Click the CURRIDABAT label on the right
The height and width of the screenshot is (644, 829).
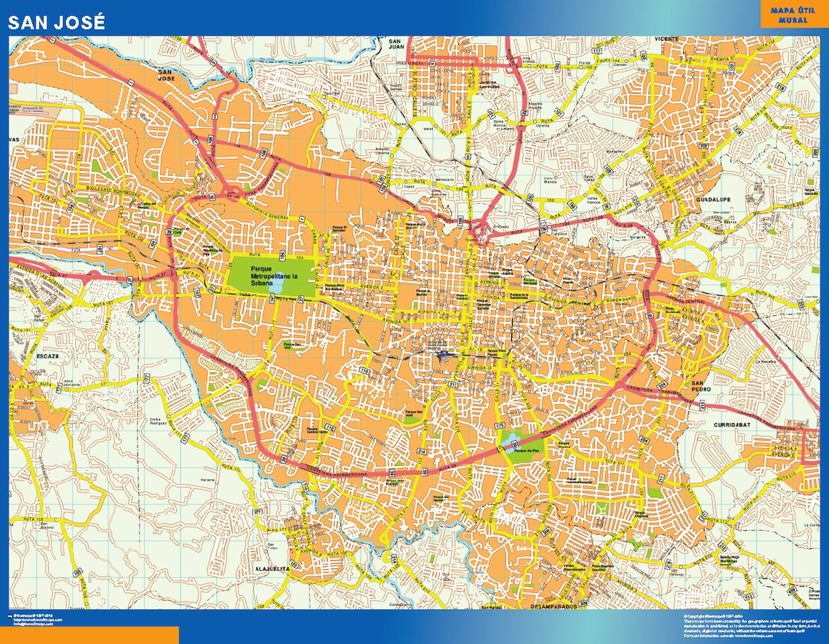[x=732, y=425]
